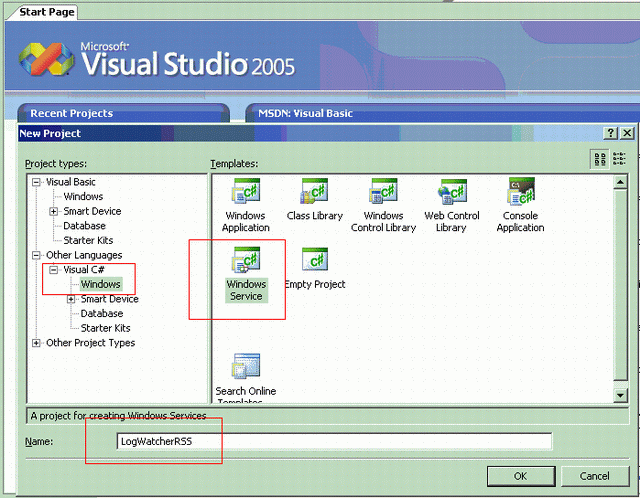The width and height of the screenshot is (640, 498).
Task: Switch to large icons view
Action: 600,158
